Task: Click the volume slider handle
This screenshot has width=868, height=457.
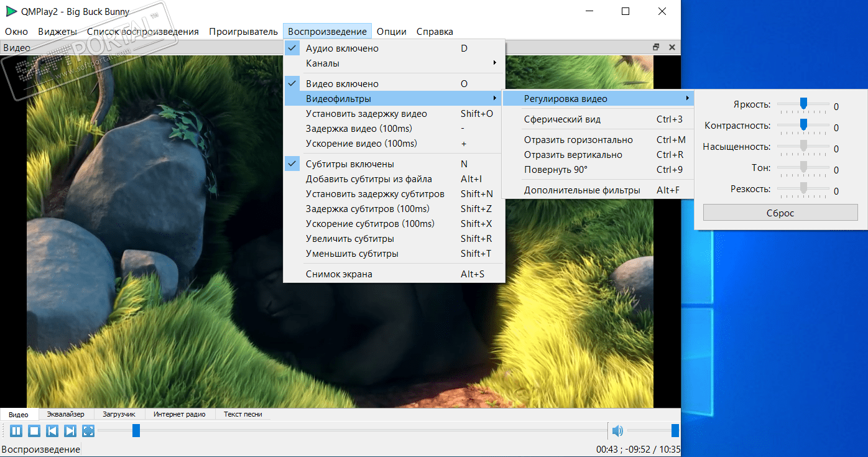Action: pyautogui.click(x=675, y=430)
